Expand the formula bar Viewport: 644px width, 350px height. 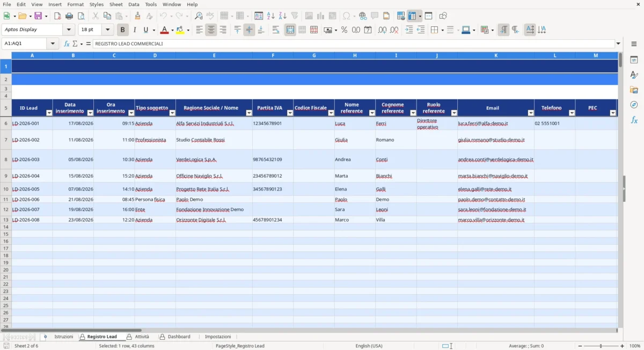(x=618, y=43)
